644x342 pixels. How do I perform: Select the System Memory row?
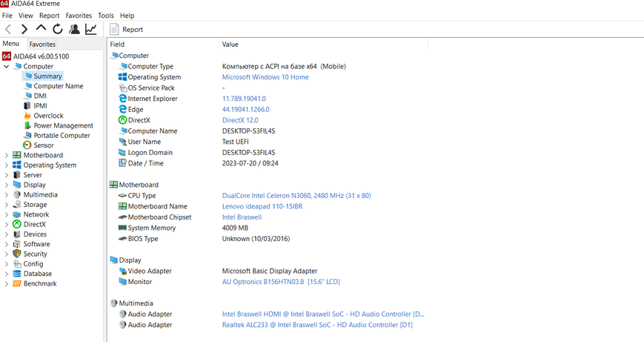click(x=268, y=228)
